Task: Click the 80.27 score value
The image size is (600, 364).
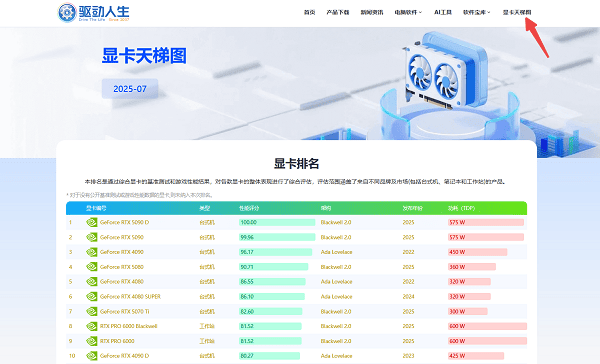Action: (x=247, y=356)
